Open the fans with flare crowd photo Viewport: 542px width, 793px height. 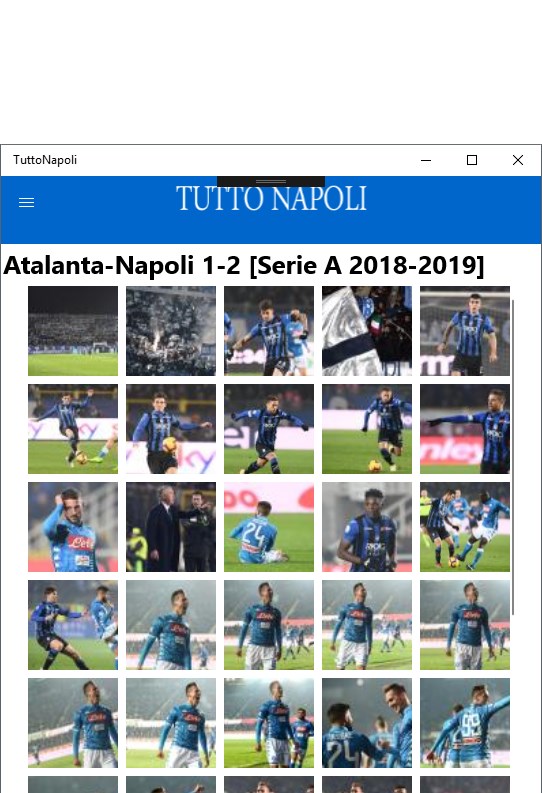tap(171, 331)
